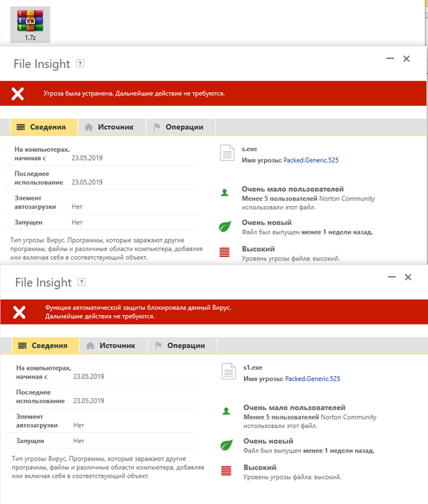Click s.exe file document icon

point(227,152)
